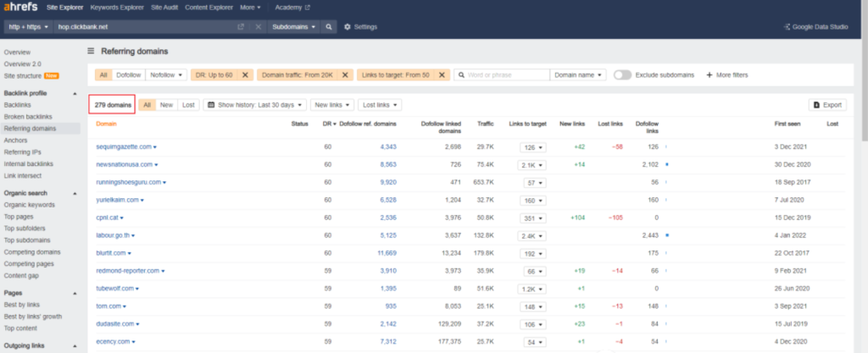Open Site Audit
The height and width of the screenshot is (353, 868).
(164, 8)
